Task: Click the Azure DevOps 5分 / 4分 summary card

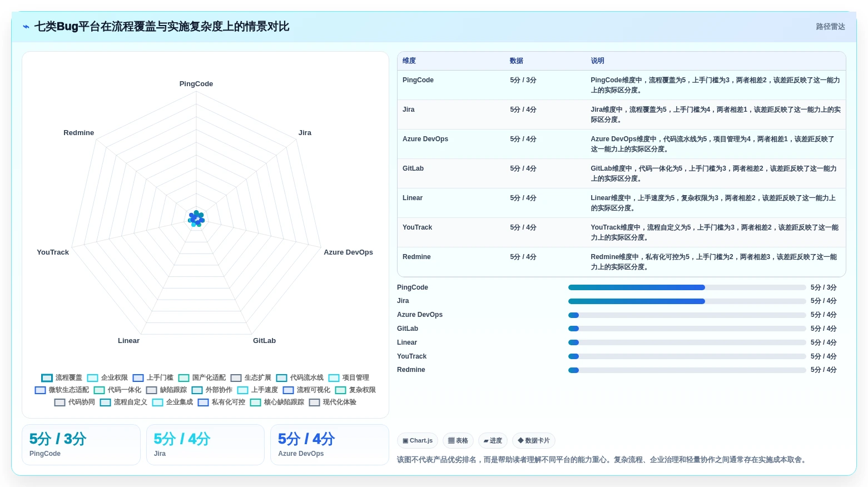Action: click(330, 445)
